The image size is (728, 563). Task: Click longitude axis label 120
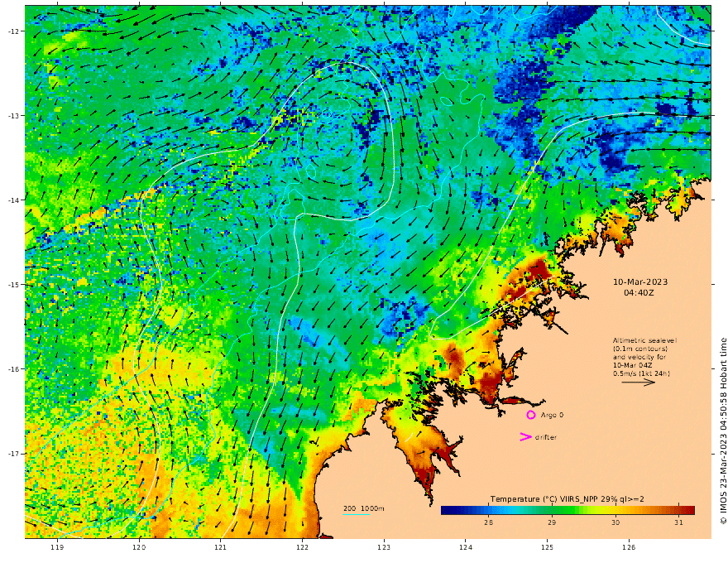pyautogui.click(x=139, y=547)
